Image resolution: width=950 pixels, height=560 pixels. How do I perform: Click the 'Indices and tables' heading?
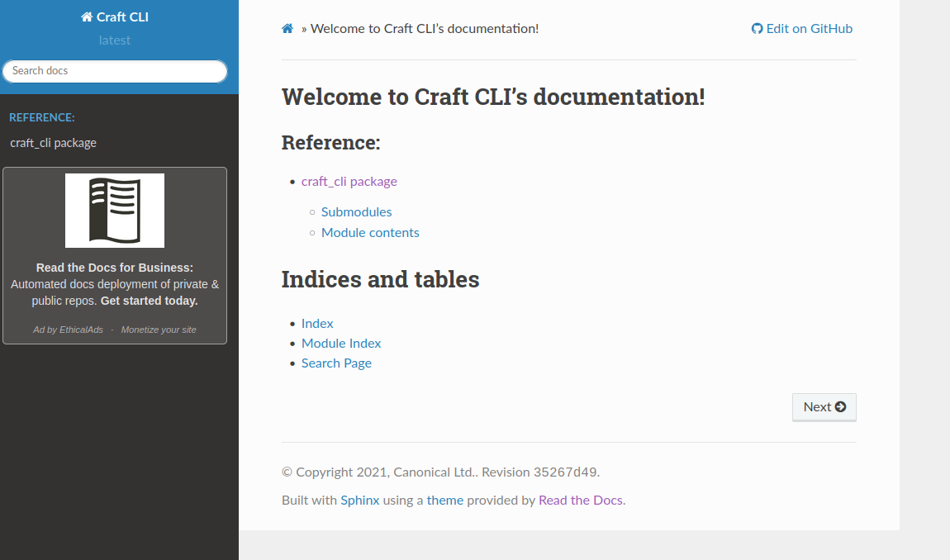pos(381,279)
